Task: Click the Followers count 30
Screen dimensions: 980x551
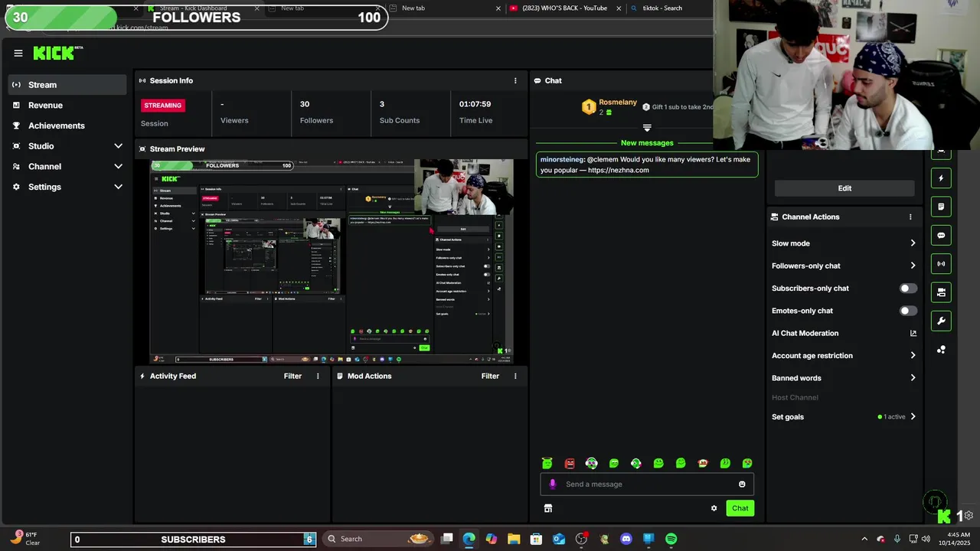Action: (305, 104)
